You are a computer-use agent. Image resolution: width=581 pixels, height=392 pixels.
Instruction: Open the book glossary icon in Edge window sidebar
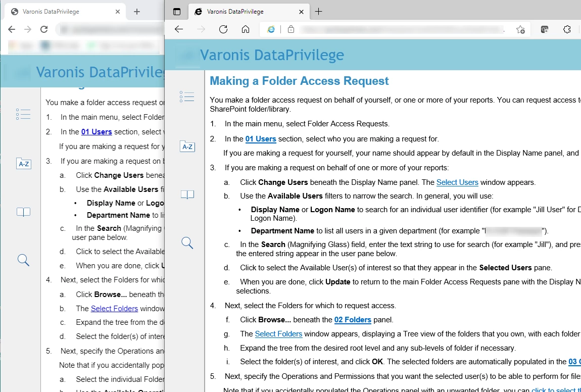pyautogui.click(x=187, y=194)
